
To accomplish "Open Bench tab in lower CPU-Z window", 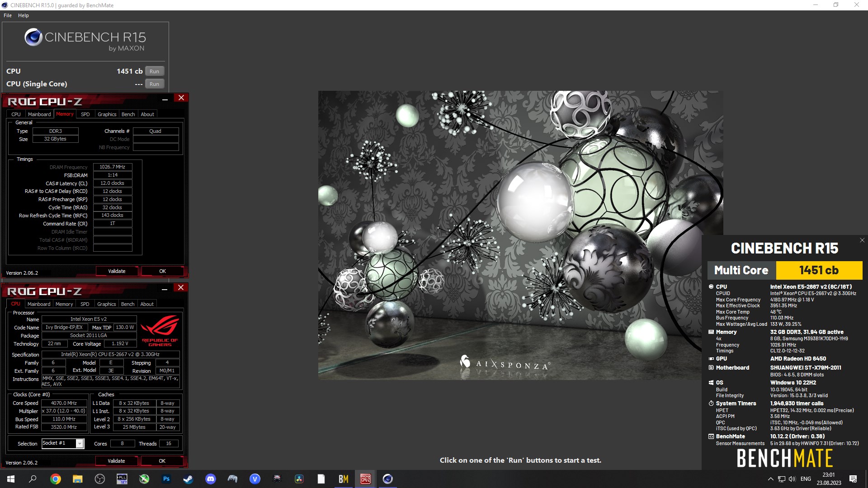I will pyautogui.click(x=128, y=304).
